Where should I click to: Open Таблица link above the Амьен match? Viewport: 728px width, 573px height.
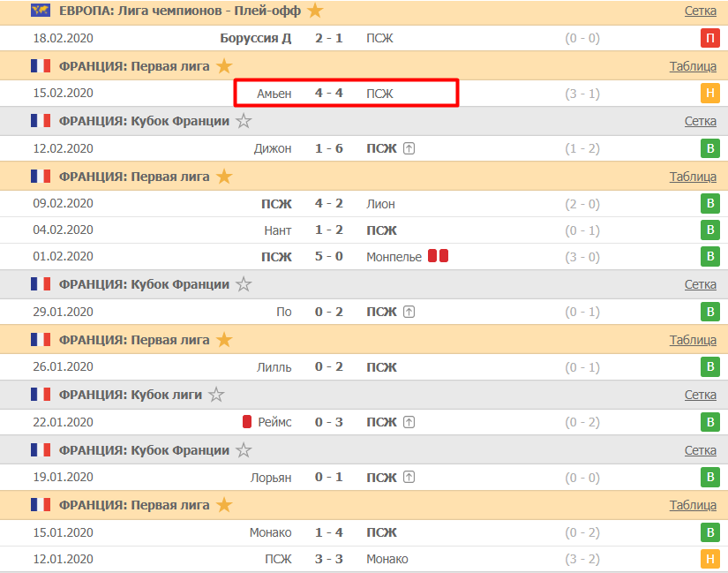[x=693, y=66]
